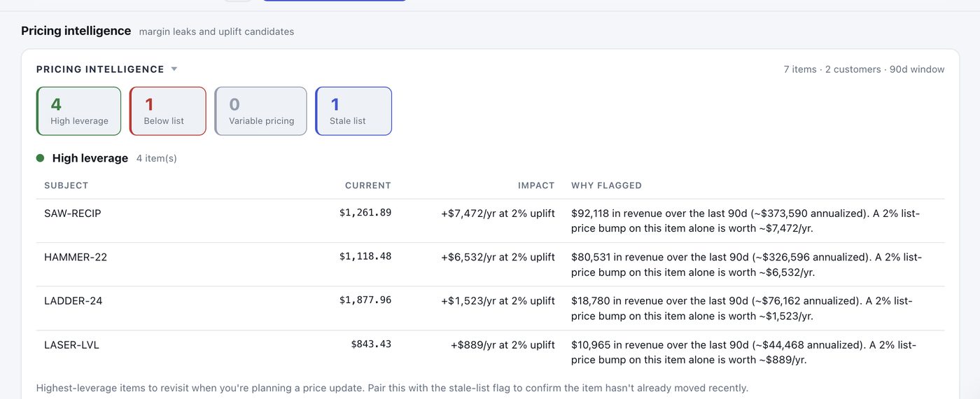Click the $1,118.48 current price
This screenshot has height=399, width=980.
(x=365, y=257)
